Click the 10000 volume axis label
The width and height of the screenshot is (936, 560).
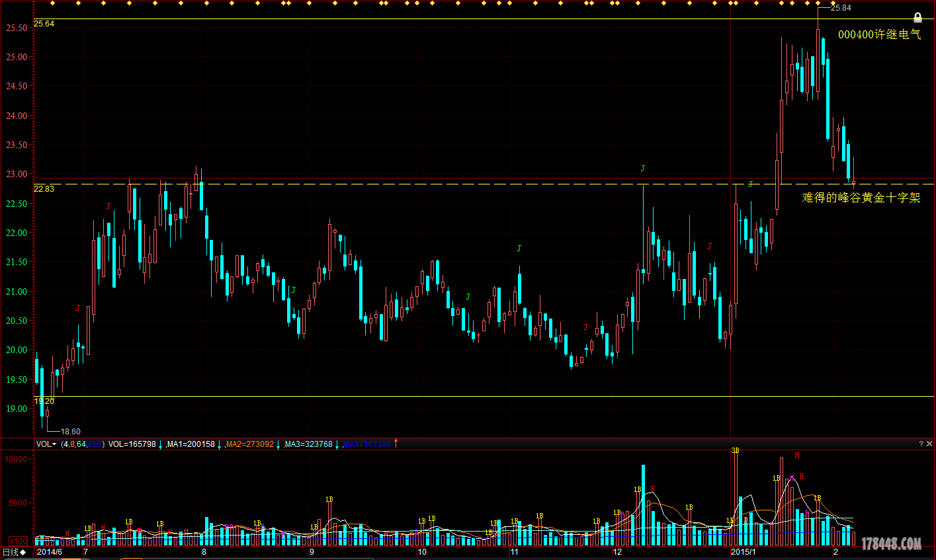pos(17,460)
